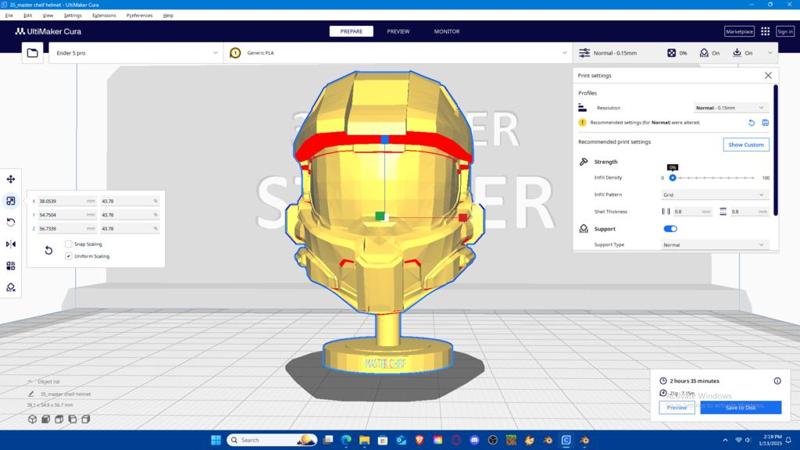Enable the Snap Scaling checkbox
The image size is (800, 450).
coord(68,244)
